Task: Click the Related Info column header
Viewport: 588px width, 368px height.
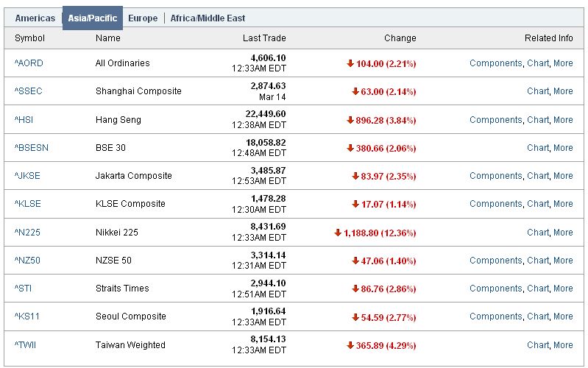Action: 548,38
